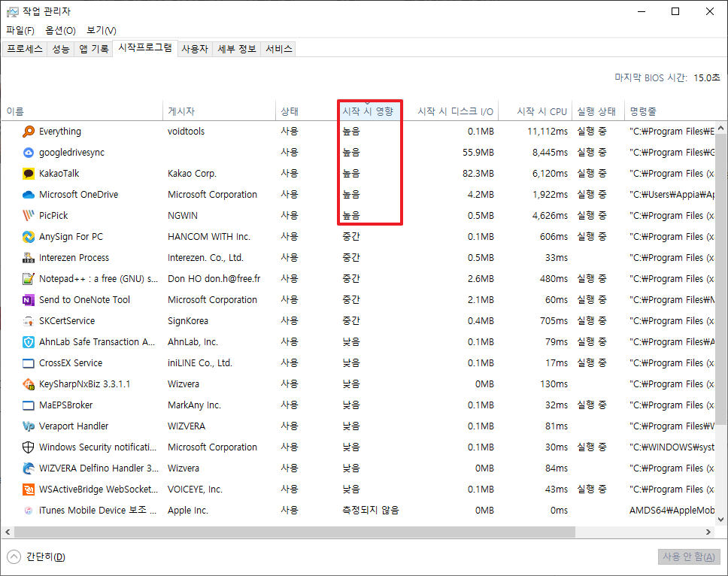This screenshot has height=576, width=728.
Task: Click the Everything magnifier icon
Action: click(x=29, y=132)
